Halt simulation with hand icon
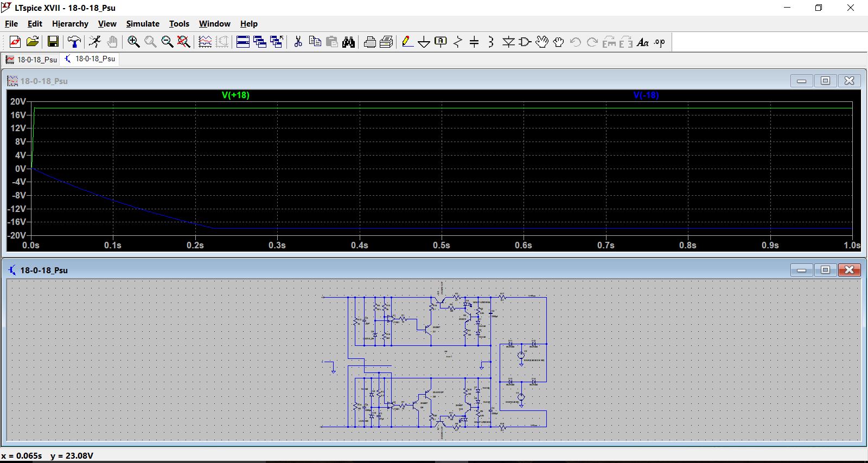868x463 pixels. point(112,42)
